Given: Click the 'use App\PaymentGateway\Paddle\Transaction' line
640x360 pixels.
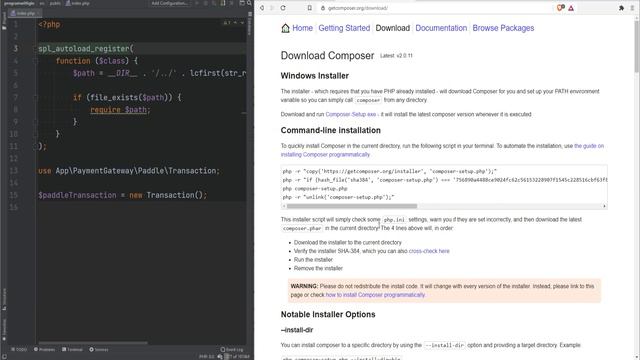Looking at the screenshot, I should pos(129,171).
